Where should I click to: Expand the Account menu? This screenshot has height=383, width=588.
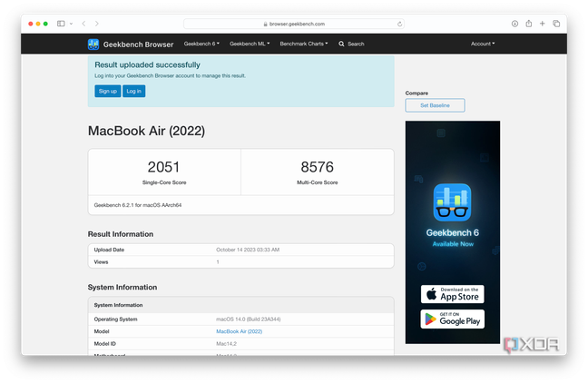[x=483, y=44]
